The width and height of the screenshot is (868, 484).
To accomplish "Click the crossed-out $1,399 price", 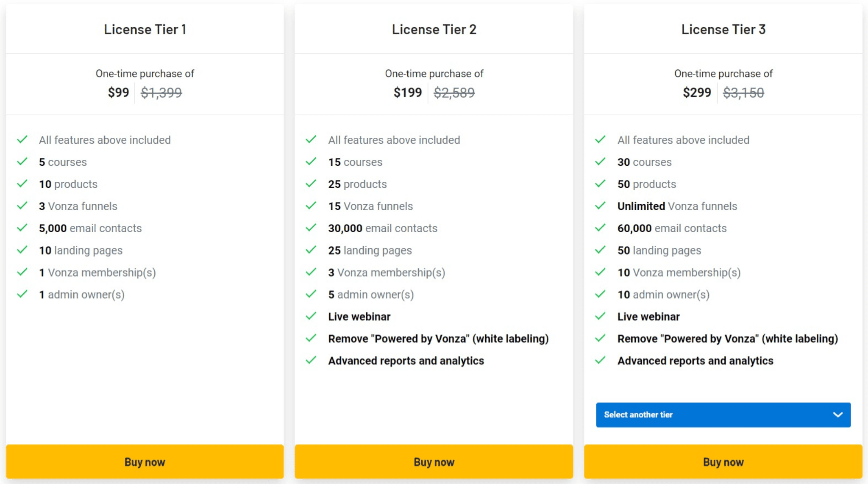I will point(161,92).
